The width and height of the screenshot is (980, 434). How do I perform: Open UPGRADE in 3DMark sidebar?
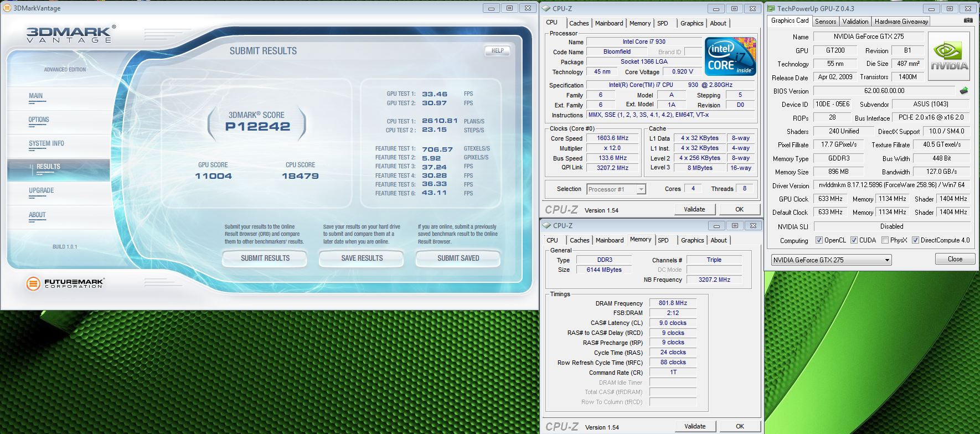(42, 191)
